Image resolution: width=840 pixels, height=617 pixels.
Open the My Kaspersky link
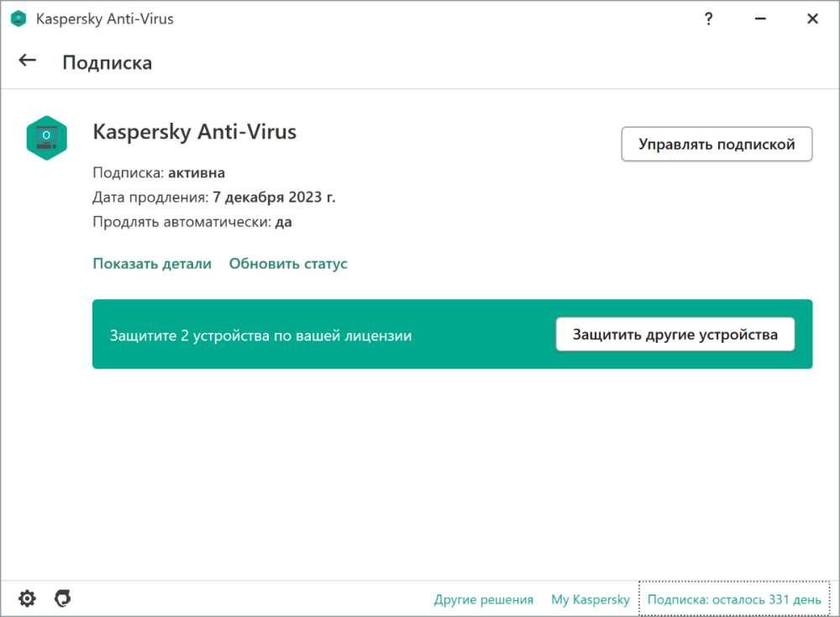point(591,599)
